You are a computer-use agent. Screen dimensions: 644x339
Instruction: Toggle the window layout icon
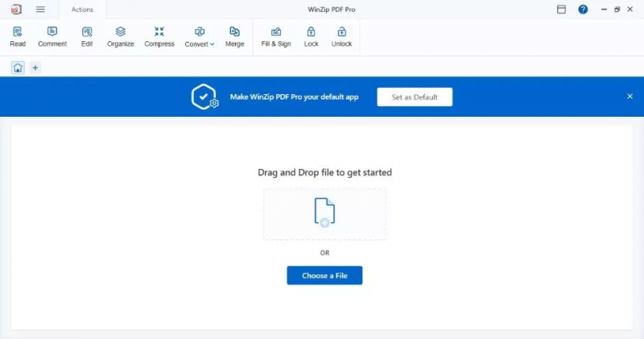point(561,9)
